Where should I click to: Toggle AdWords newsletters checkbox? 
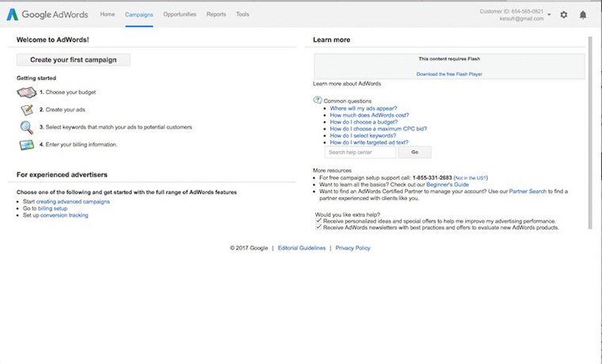pos(318,227)
